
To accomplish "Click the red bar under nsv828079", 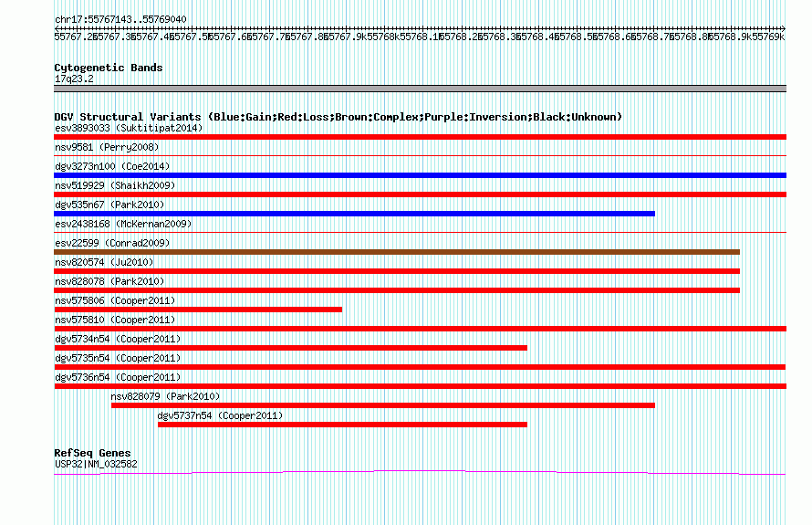I will [x=383, y=405].
